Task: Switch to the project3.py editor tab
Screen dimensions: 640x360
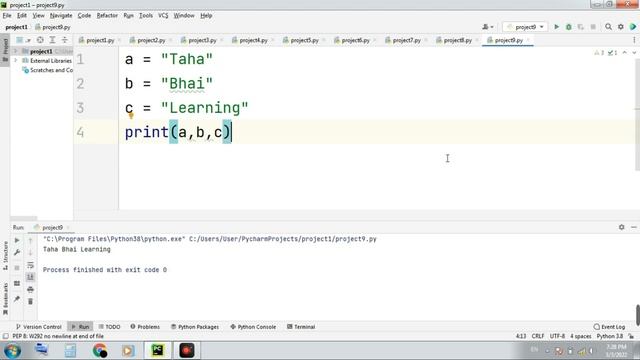Action: [x=202, y=40]
